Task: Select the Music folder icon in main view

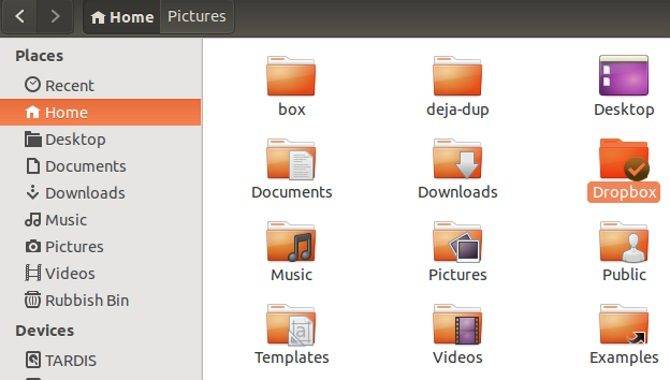Action: pos(291,242)
